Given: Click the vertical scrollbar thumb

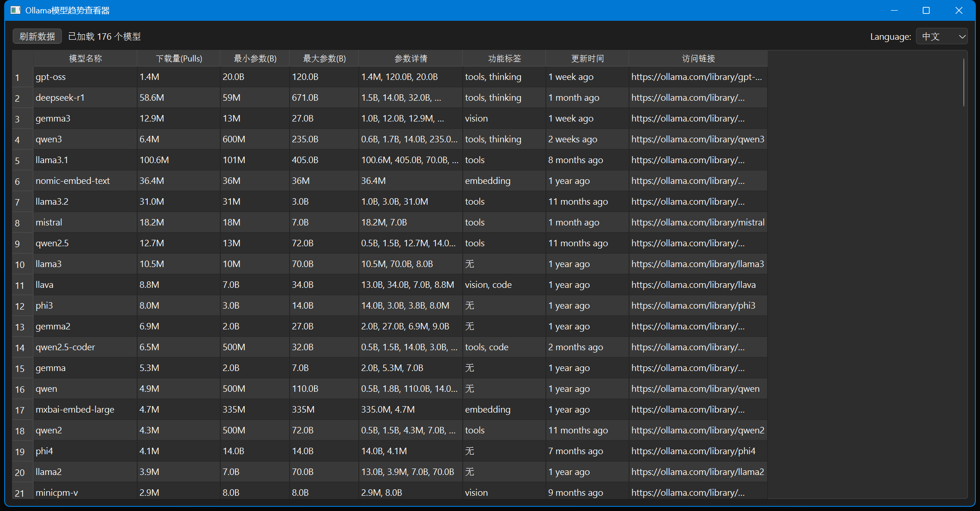Looking at the screenshot, I should (x=963, y=83).
